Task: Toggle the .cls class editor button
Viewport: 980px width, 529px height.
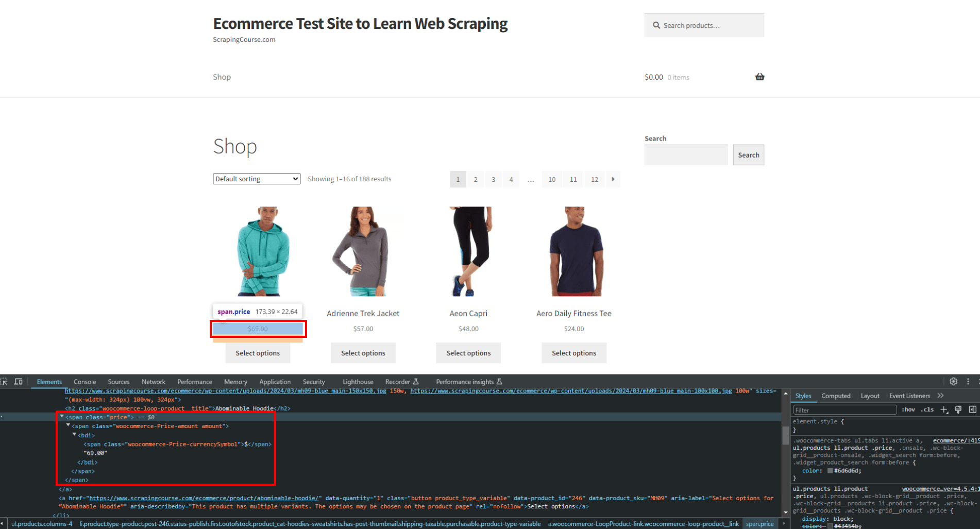Action: pos(927,409)
